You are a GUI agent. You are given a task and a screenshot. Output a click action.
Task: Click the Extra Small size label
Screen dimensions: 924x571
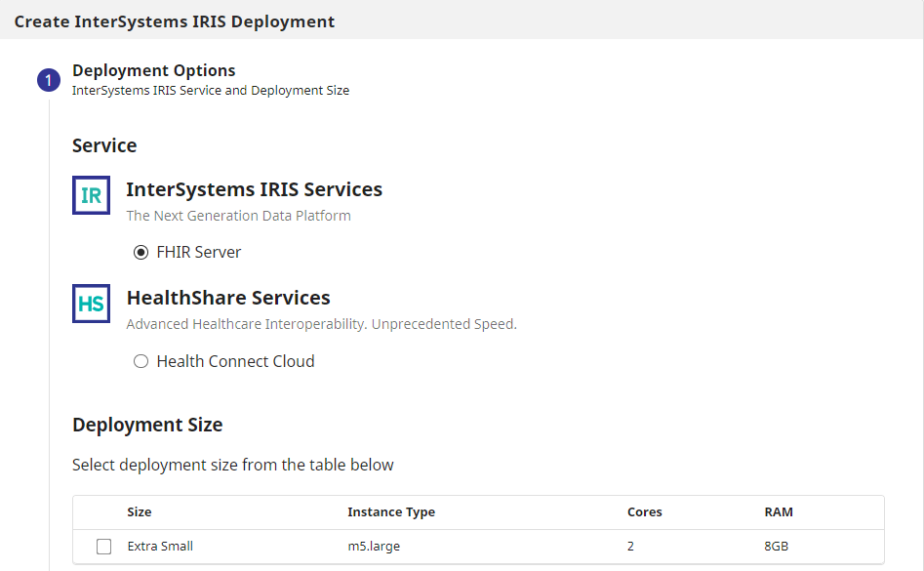pyautogui.click(x=160, y=547)
